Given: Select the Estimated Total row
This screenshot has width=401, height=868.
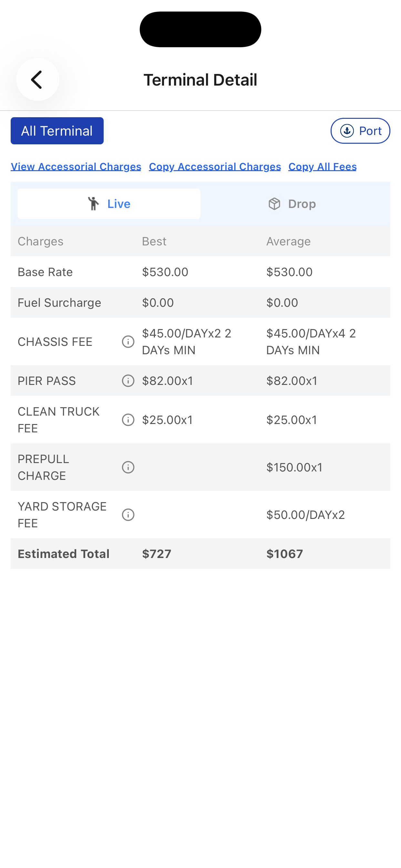Looking at the screenshot, I should coord(200,553).
